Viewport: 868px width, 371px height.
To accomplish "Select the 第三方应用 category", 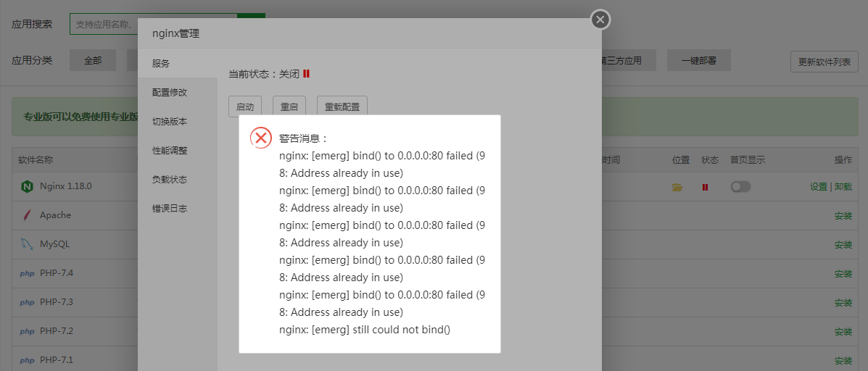I will (x=629, y=61).
